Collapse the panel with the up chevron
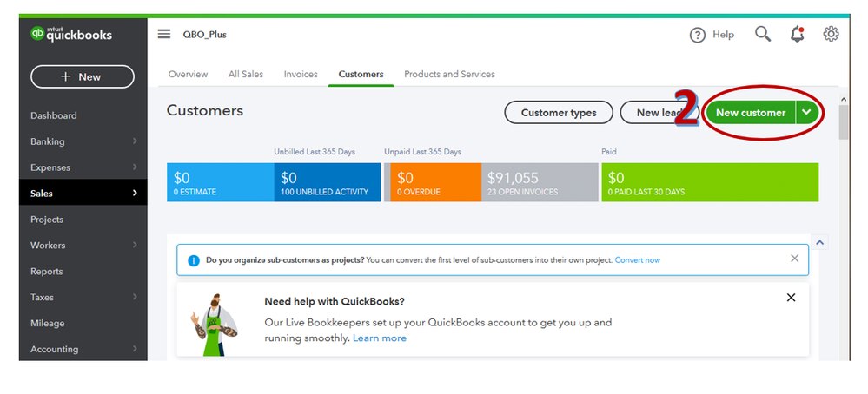This screenshot has height=394, width=868. pyautogui.click(x=820, y=242)
